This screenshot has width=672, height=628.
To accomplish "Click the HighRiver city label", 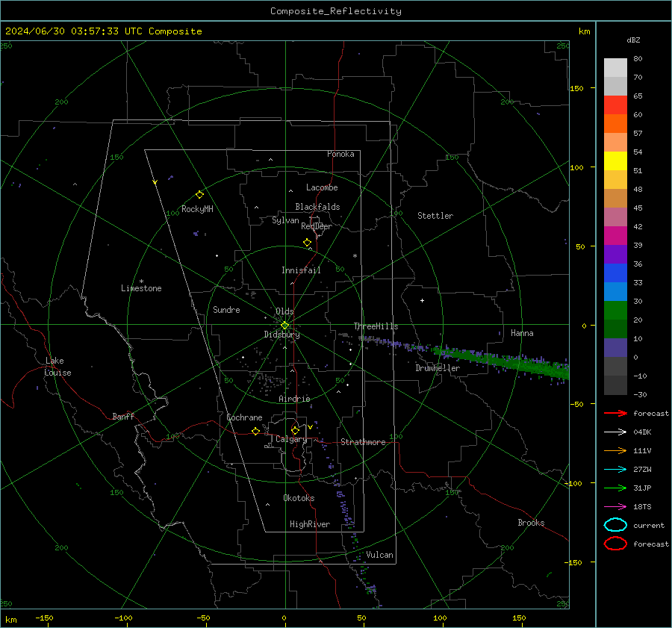I will click(310, 524).
